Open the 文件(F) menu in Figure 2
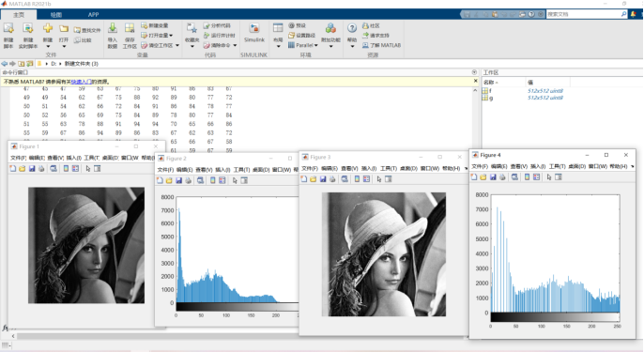The width and height of the screenshot is (644, 352). (165, 170)
